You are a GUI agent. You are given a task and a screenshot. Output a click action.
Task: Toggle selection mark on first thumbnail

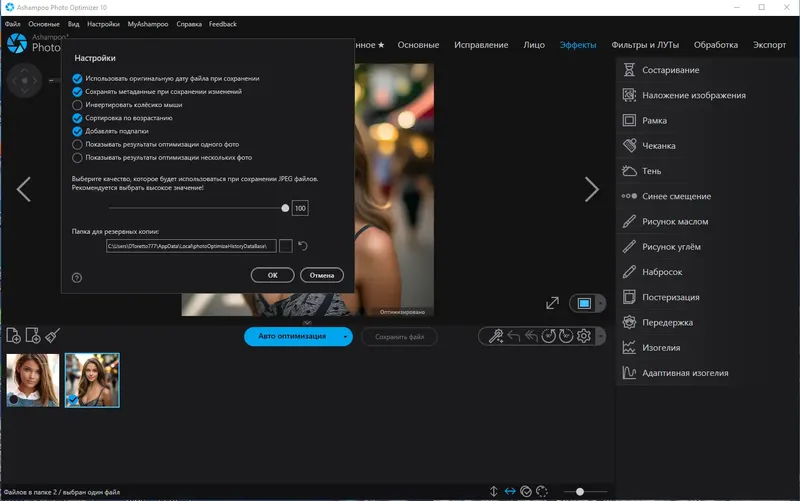(x=14, y=399)
